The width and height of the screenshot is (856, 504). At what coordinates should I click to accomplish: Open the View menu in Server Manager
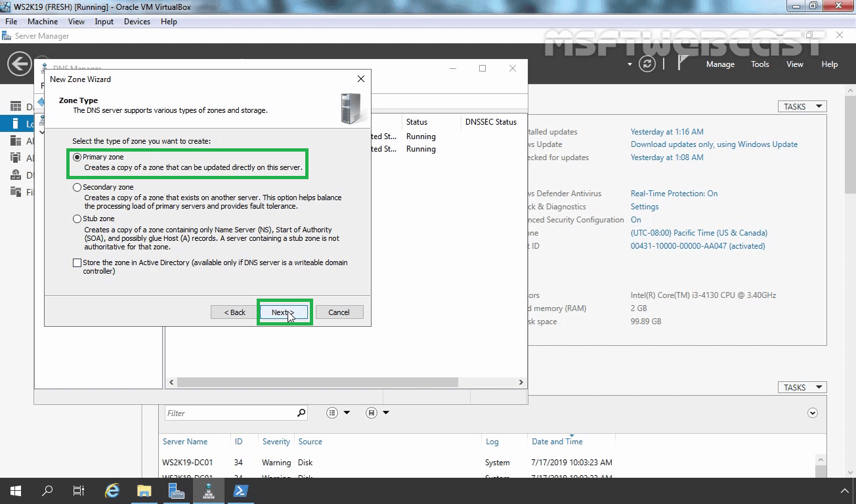tap(795, 64)
